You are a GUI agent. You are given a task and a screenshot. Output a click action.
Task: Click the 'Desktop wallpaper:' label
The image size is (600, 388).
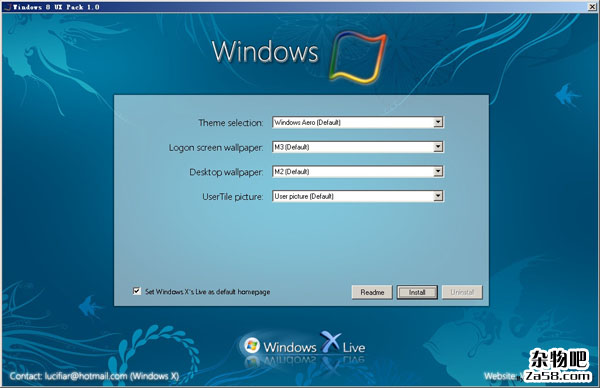click(226, 172)
